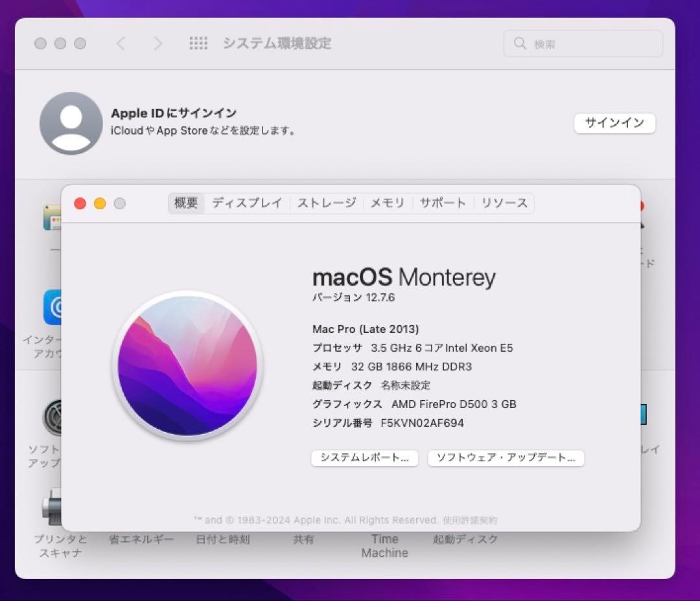
Task: Click the サインイン button
Action: point(614,123)
